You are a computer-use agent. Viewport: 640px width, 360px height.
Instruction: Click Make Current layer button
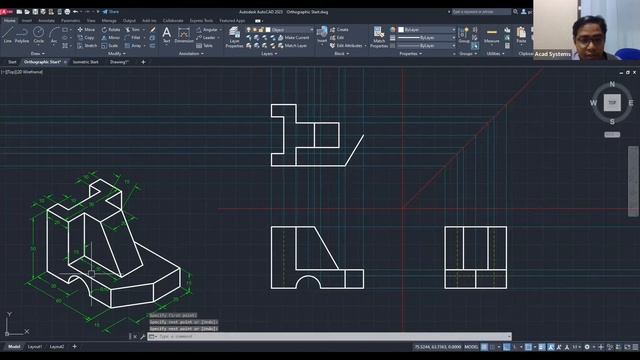(x=293, y=38)
